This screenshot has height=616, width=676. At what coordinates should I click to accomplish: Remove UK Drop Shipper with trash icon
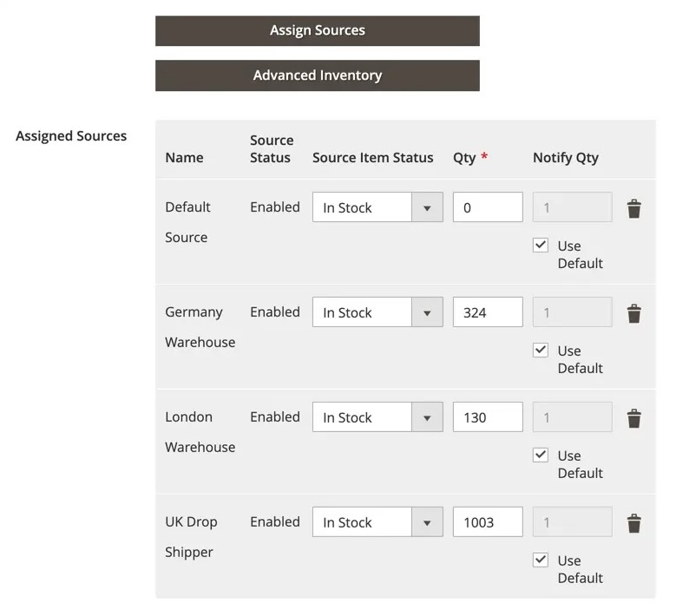633,523
